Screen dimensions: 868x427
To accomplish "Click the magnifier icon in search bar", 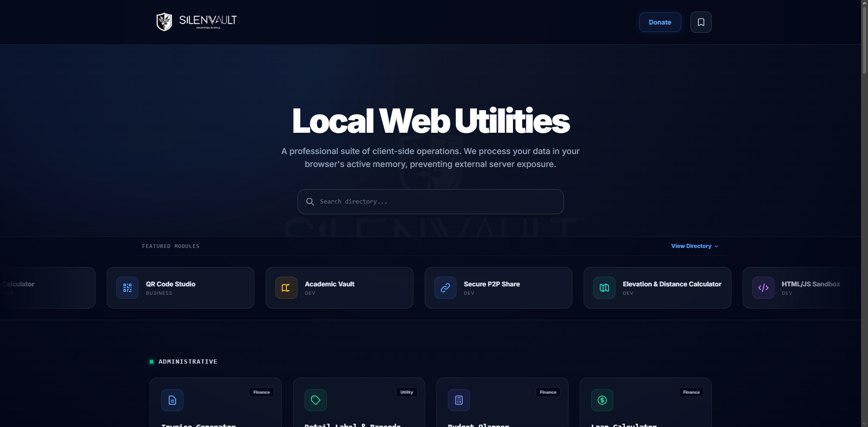I will [x=310, y=202].
